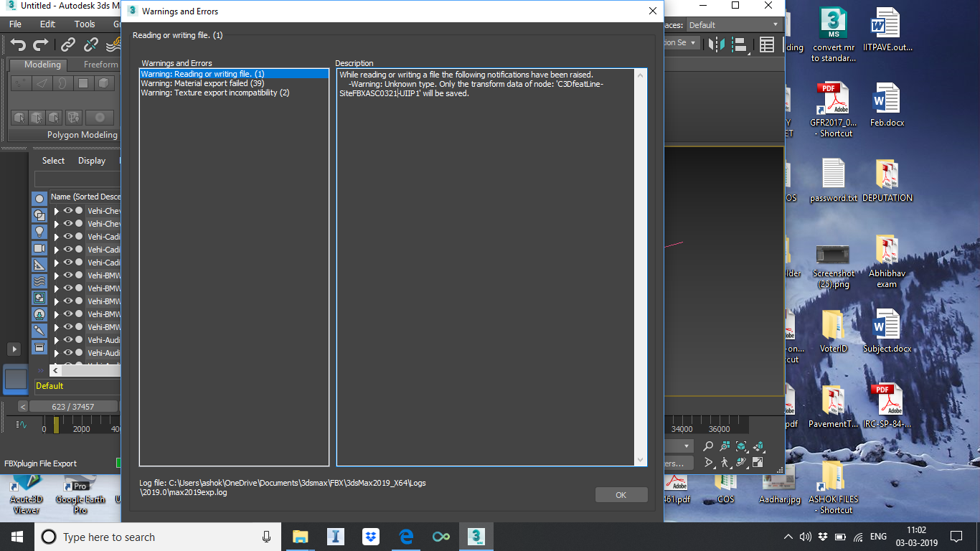Toggle the Geometry display filter in Scene Explorer
Viewport: 980px width, 551px height.
click(39, 198)
